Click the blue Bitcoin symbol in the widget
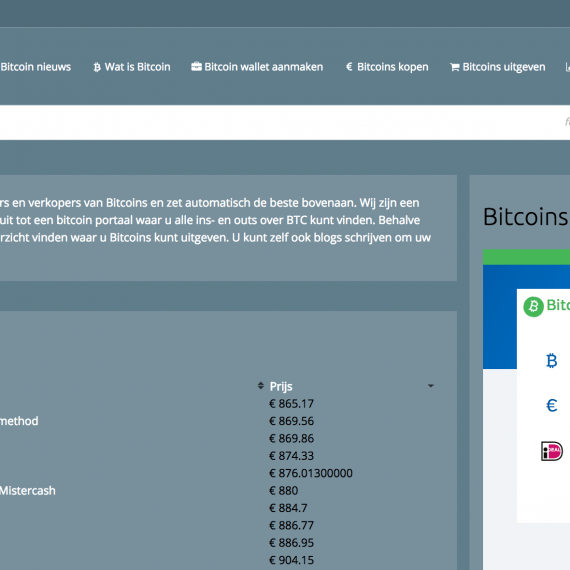This screenshot has width=570, height=570. (551, 361)
